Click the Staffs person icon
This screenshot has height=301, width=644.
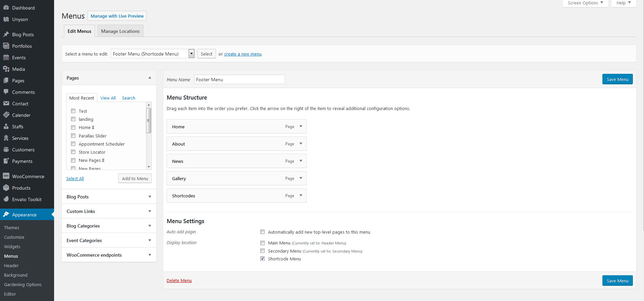(6, 126)
